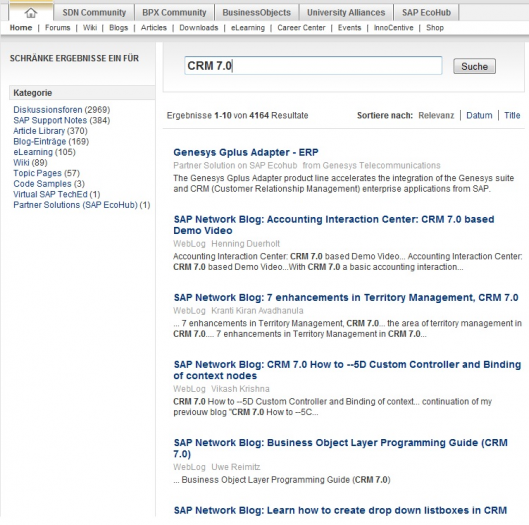This screenshot has height=525, width=529.
Task: Go to Downloads menu item
Action: click(199, 28)
